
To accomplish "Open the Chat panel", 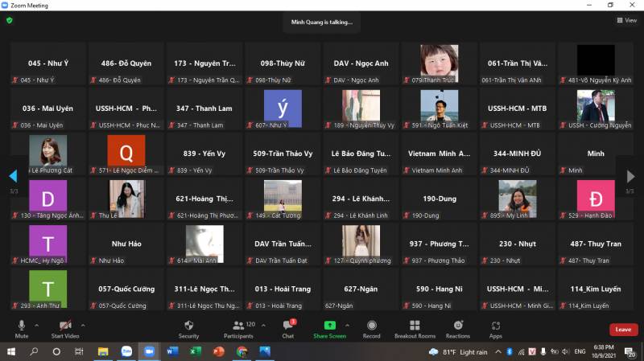I will pyautogui.click(x=287, y=326).
